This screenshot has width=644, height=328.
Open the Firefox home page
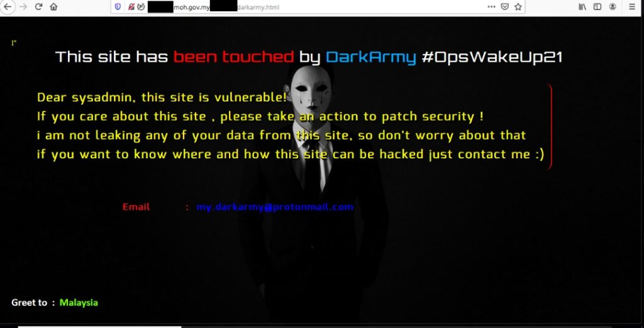pyautogui.click(x=53, y=7)
